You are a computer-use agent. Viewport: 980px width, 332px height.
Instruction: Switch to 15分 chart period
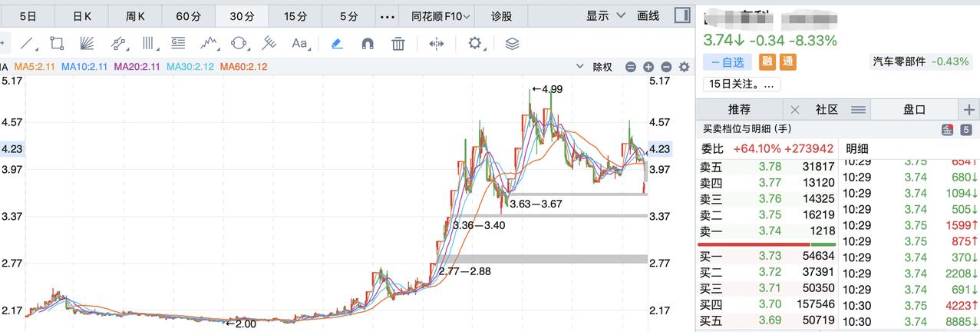(295, 15)
